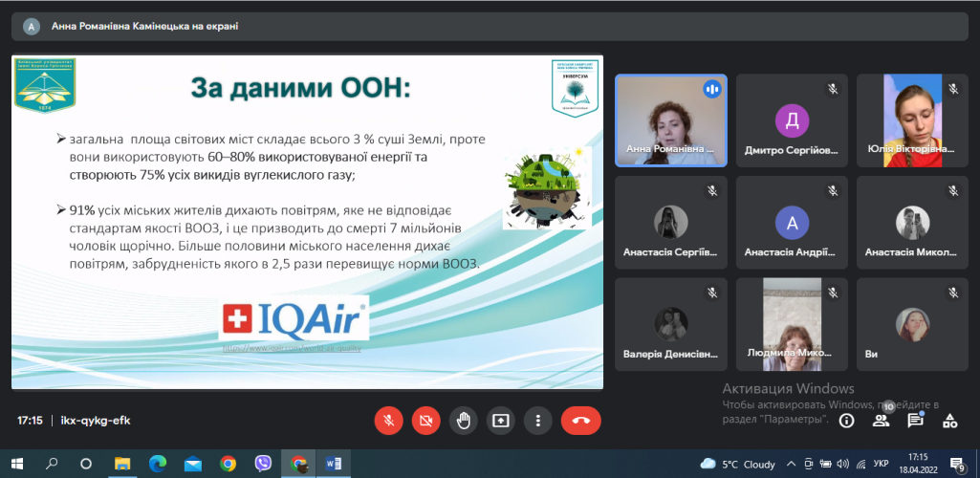Click the presenter banner avatar icon A

point(31,26)
